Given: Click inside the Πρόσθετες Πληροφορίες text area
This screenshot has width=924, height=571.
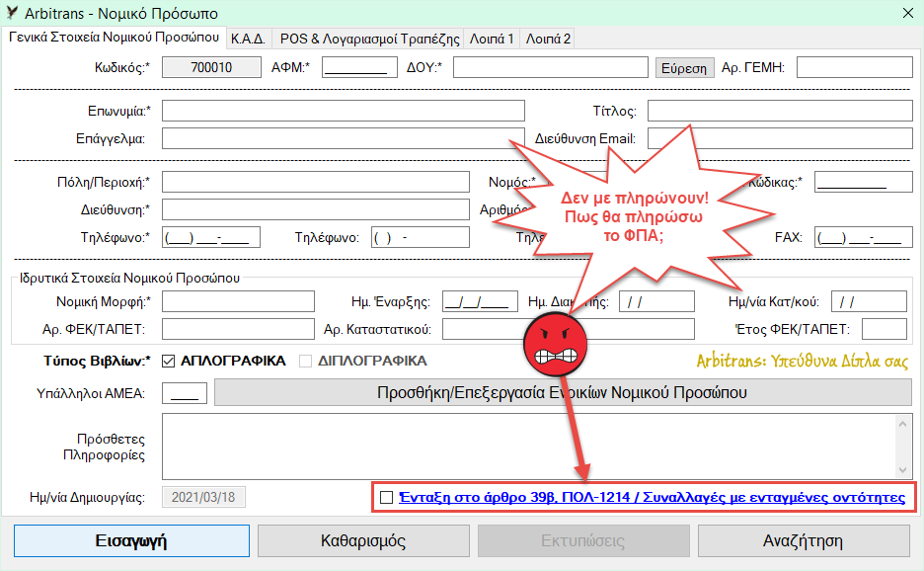Looking at the screenshot, I should (528, 447).
